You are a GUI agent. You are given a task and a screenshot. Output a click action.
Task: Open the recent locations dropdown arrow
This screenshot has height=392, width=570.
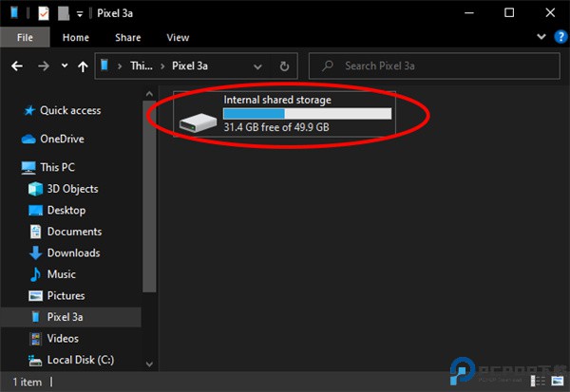tap(65, 66)
